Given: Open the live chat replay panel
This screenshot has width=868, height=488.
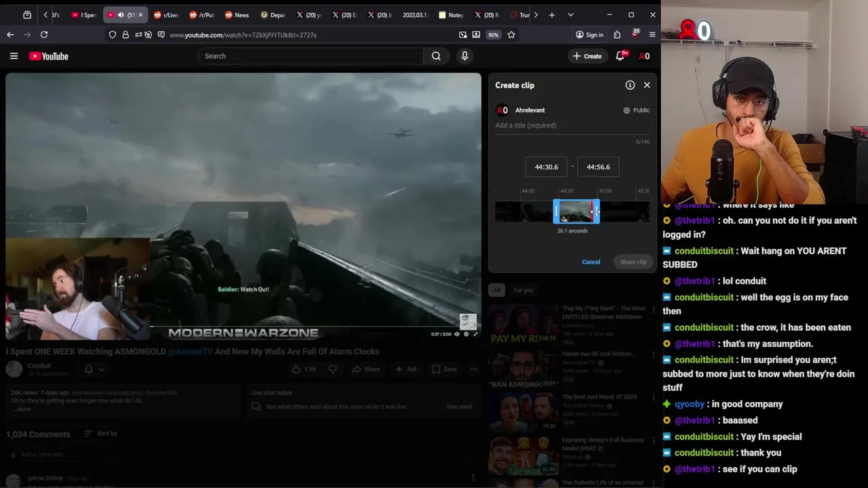Looking at the screenshot, I should point(459,407).
